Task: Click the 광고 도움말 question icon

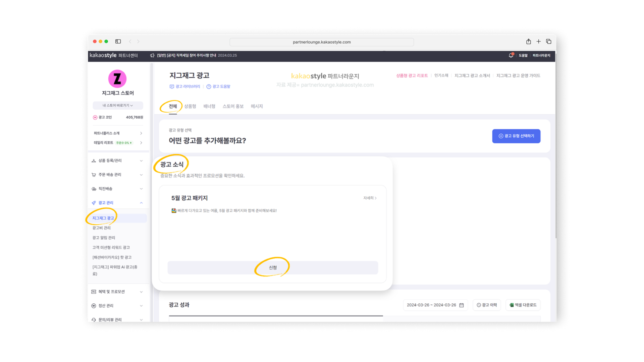Action: click(x=209, y=86)
